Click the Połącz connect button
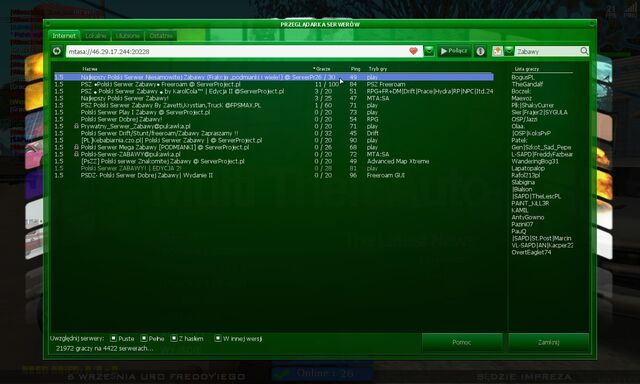Screen dimensions: 640x384 [x=454, y=51]
